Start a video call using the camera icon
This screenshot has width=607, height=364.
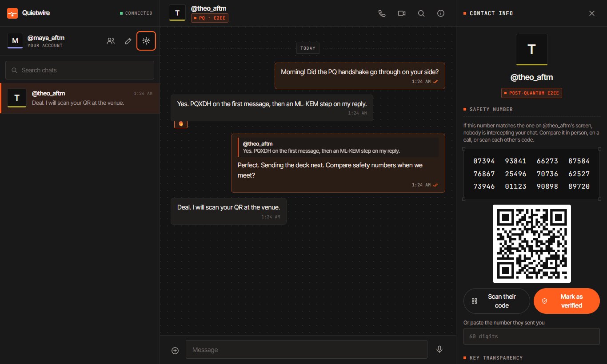402,13
